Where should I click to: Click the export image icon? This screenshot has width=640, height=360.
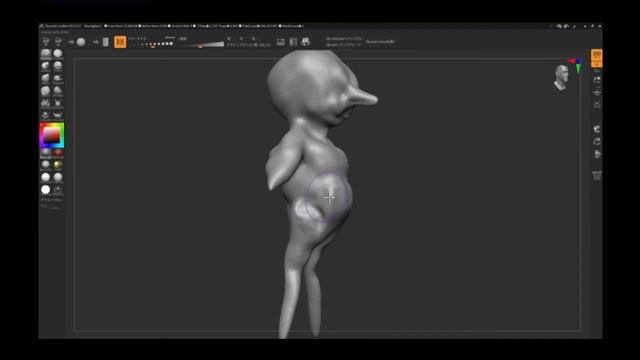click(281, 42)
